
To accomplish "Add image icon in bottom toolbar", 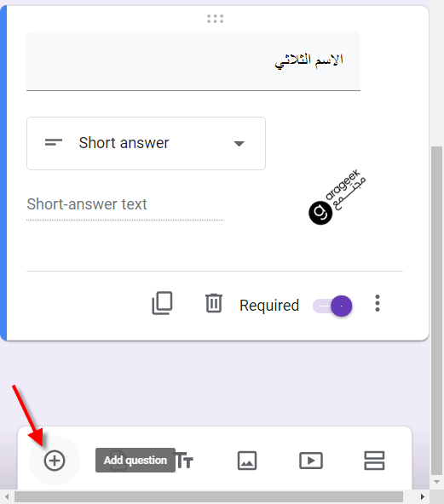I will point(247,461).
